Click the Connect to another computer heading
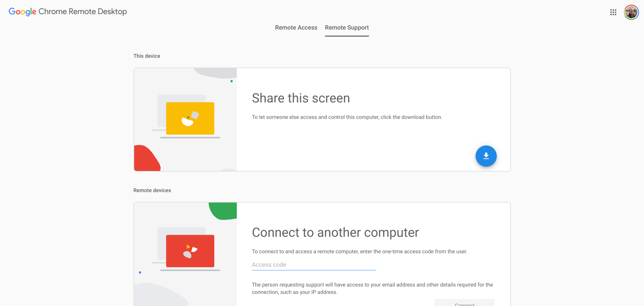 pos(335,232)
